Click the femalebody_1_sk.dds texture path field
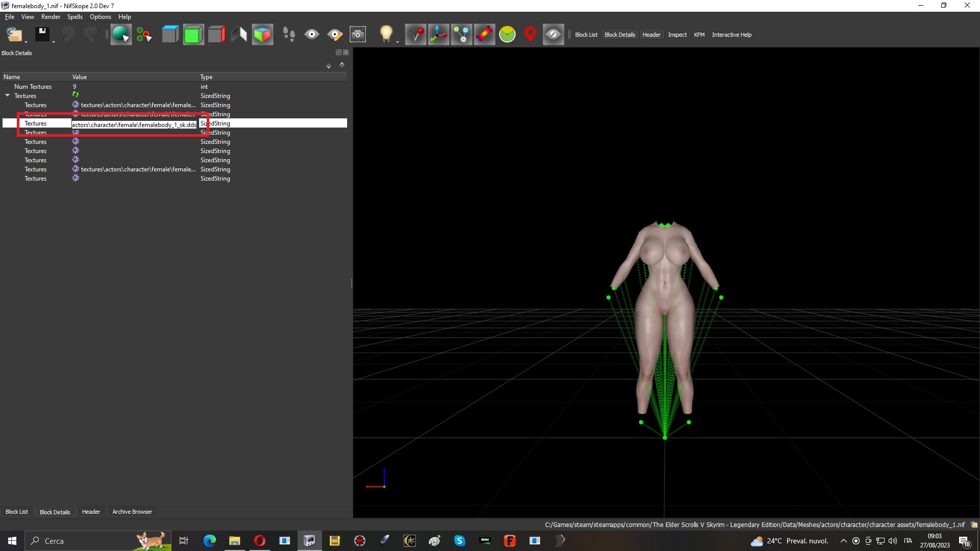This screenshot has height=551, width=980. point(134,124)
